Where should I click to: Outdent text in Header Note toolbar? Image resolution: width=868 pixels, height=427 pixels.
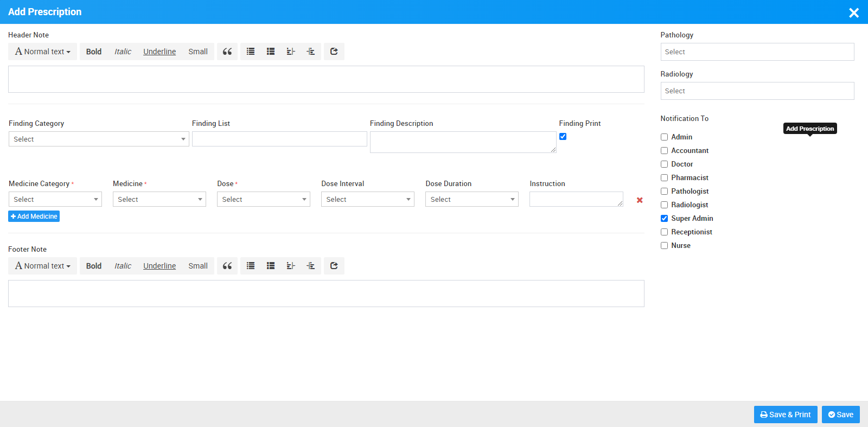291,52
